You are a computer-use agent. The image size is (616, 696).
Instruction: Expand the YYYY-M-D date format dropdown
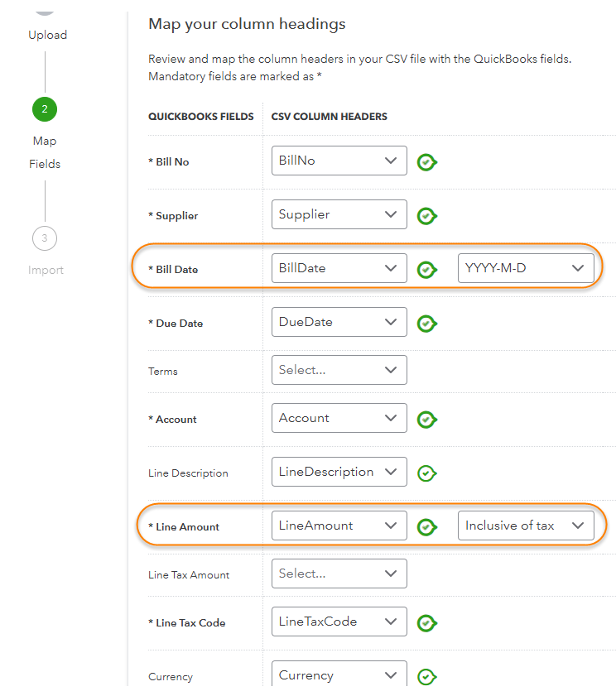tap(525, 268)
